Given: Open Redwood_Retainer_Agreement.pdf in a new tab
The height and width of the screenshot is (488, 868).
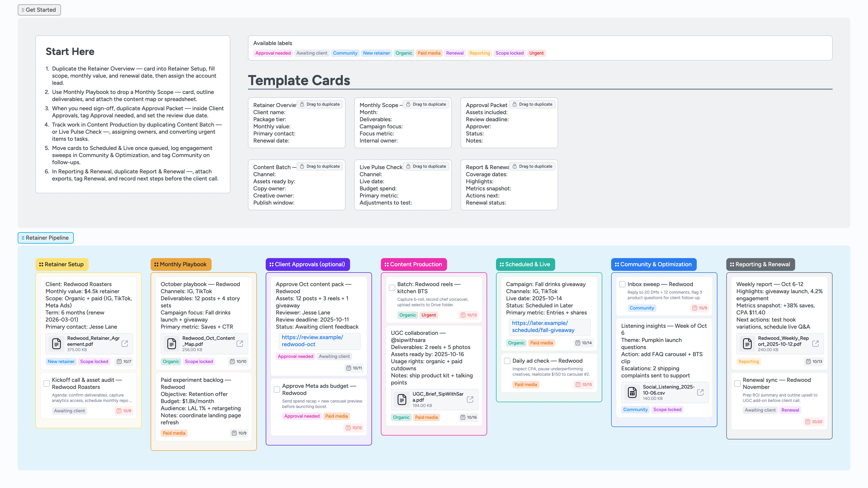Looking at the screenshot, I should point(124,343).
